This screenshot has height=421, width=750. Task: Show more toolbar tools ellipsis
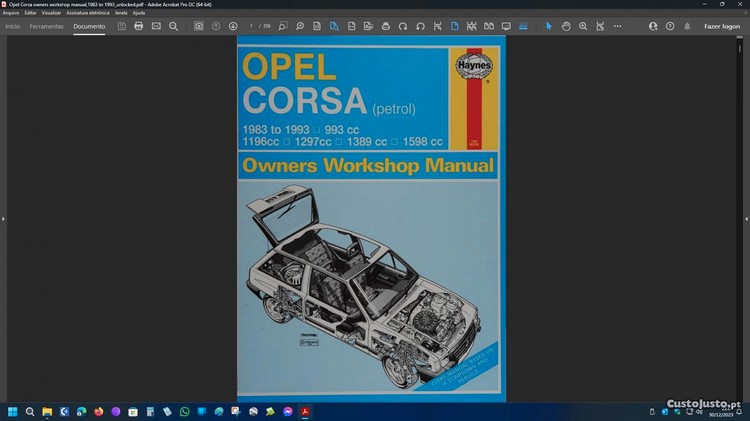coord(617,26)
